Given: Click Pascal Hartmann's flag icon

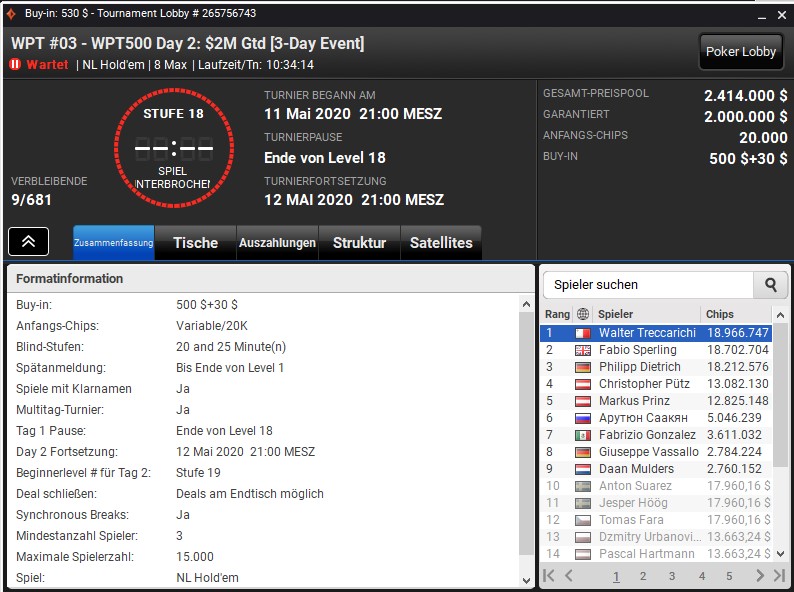Looking at the screenshot, I should click(x=583, y=554).
